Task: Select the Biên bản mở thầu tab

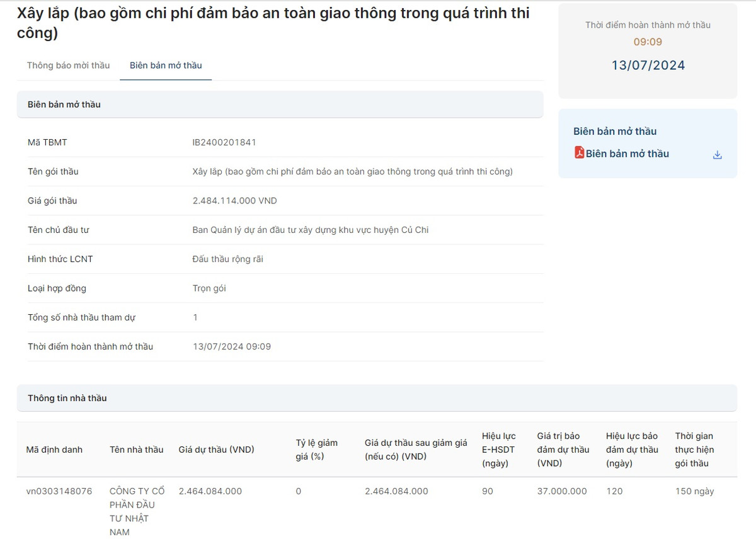Action: 166,65
